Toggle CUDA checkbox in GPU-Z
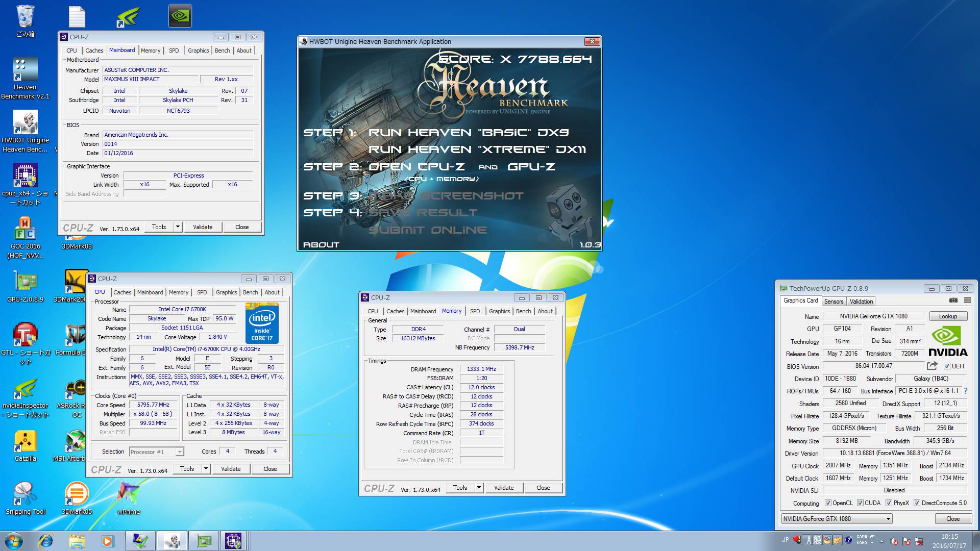Screen dimensions: 980x551 (860, 503)
